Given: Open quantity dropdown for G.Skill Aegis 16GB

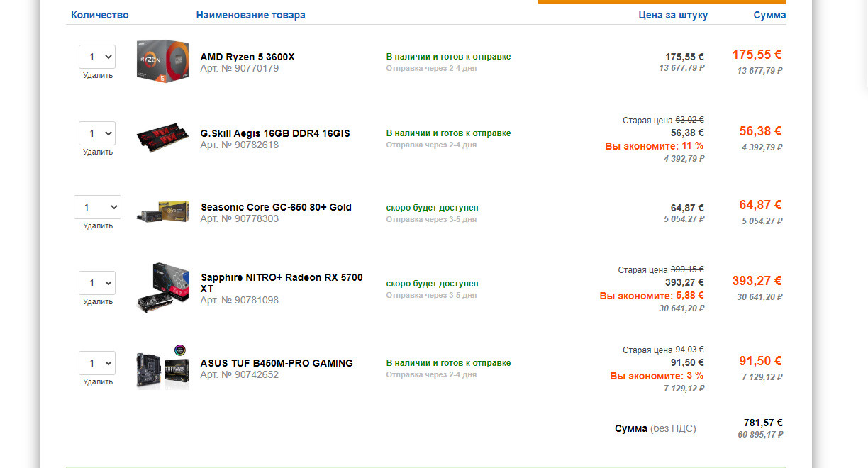Looking at the screenshot, I should 97,133.
